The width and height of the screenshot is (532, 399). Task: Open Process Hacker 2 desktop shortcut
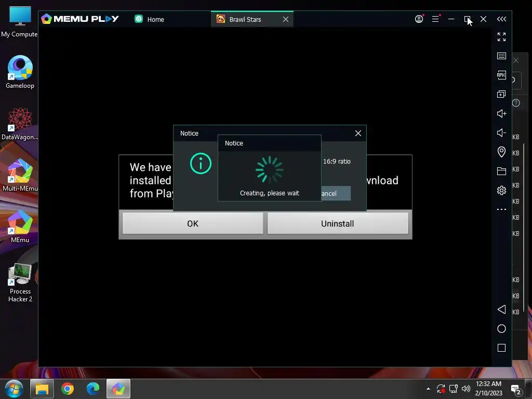click(20, 283)
